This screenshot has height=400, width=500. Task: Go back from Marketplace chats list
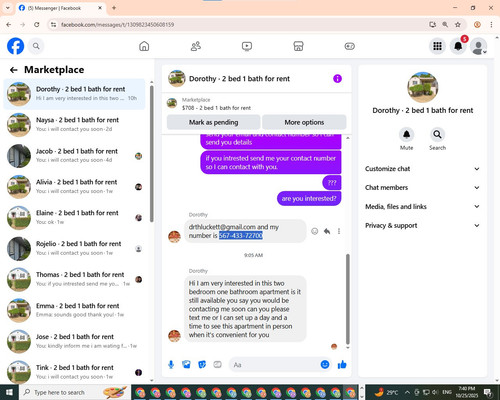(13, 70)
